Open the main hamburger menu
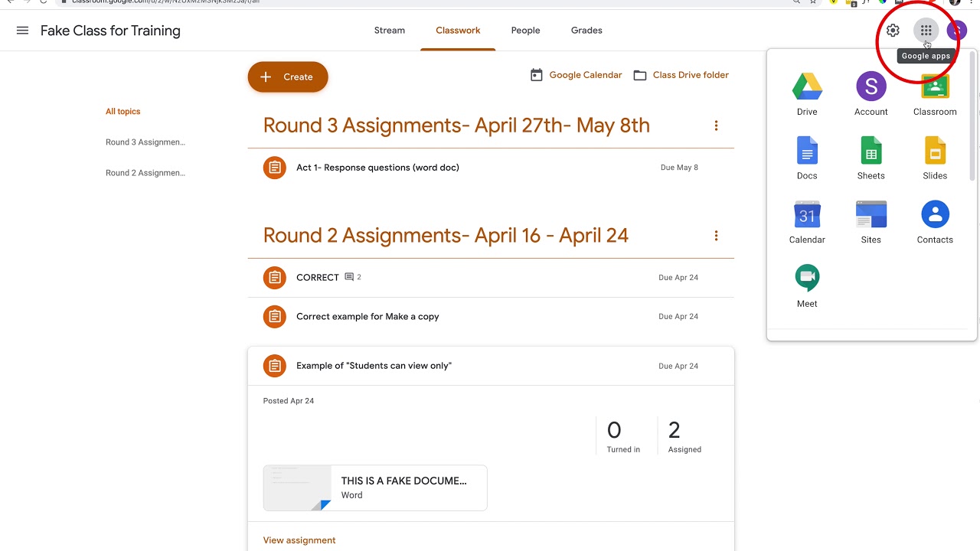This screenshot has width=980, height=551. pyautogui.click(x=22, y=31)
